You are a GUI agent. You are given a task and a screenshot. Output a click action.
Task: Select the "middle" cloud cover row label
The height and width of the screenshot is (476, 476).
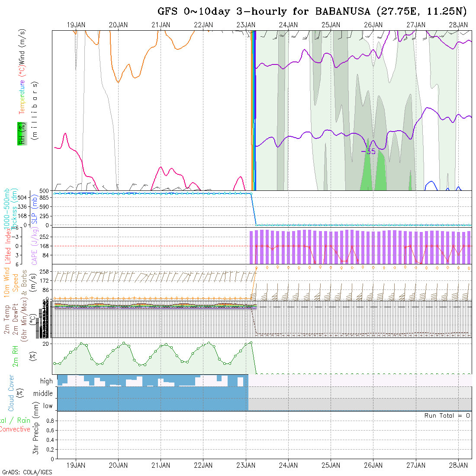click(43, 393)
